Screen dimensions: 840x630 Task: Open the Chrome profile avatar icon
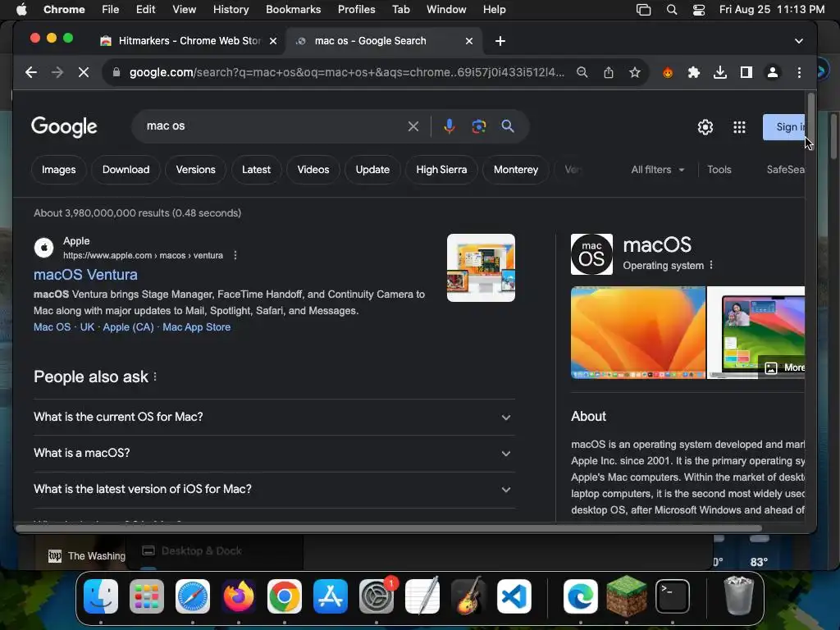(773, 72)
